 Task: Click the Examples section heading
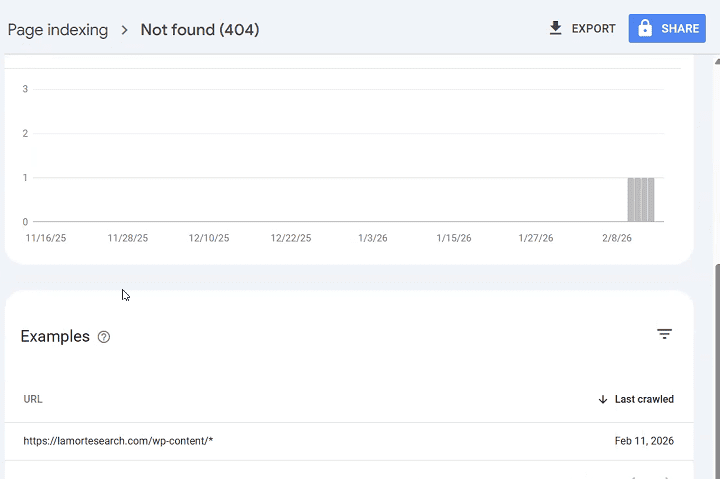tap(55, 337)
